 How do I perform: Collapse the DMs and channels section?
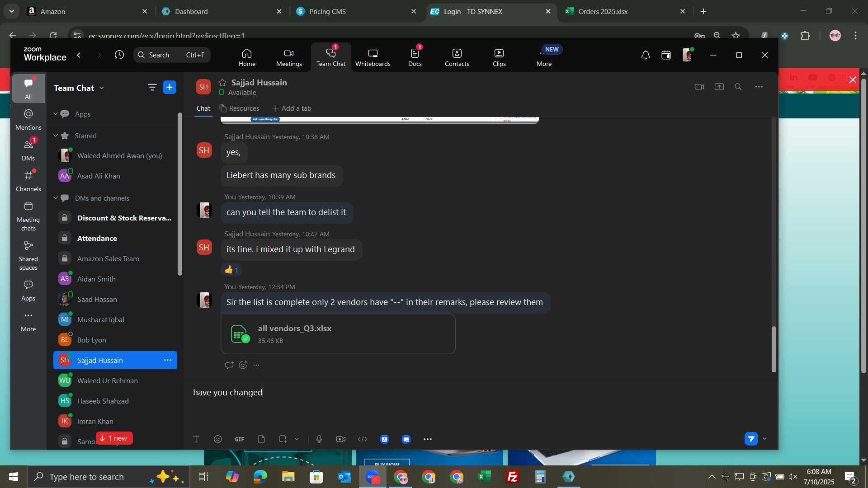click(x=56, y=198)
